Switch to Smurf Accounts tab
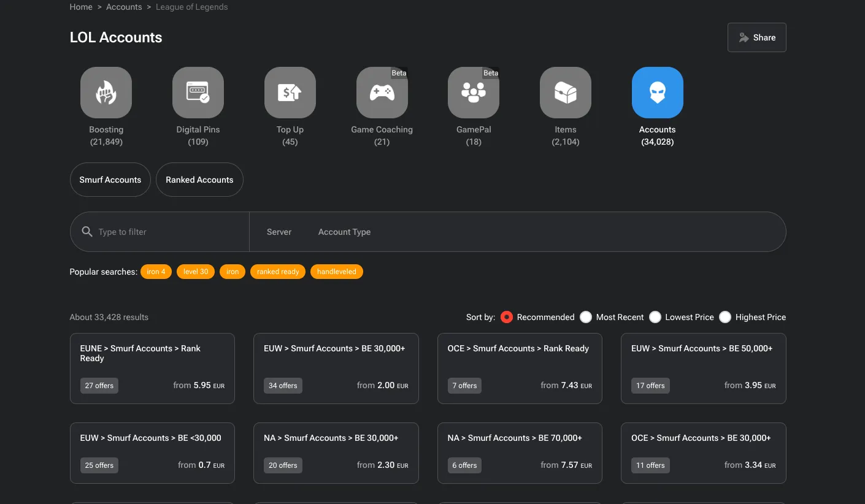865x504 pixels. 110,180
